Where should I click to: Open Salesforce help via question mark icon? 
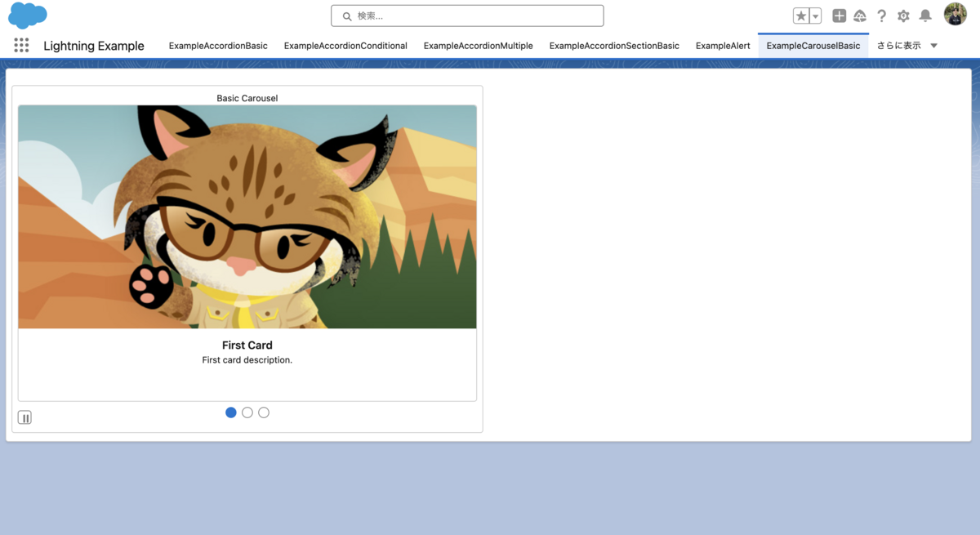(x=882, y=16)
